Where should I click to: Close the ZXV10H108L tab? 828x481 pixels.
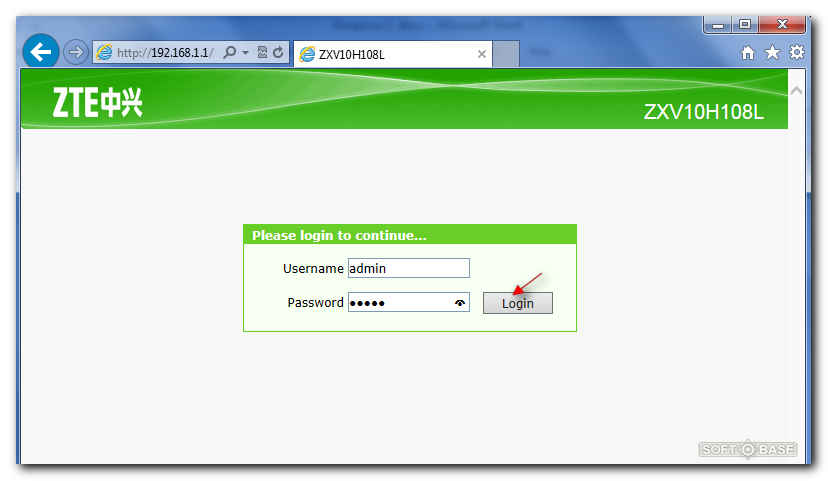[x=482, y=54]
